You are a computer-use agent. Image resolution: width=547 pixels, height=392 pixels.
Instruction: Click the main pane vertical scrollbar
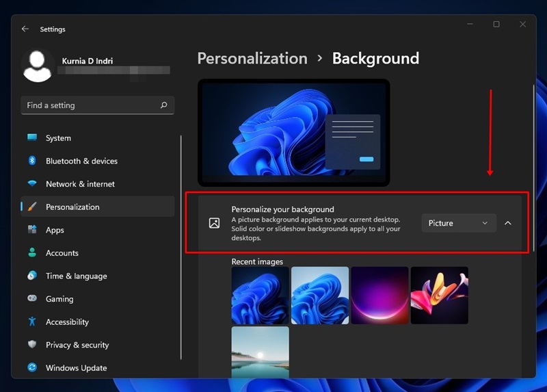pos(533,167)
